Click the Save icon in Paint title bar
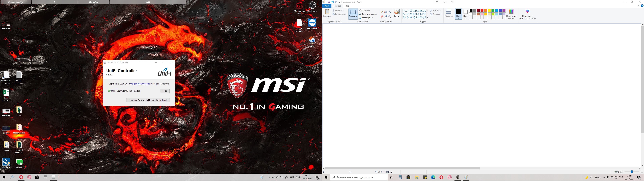Viewport: 644px width, 183px height. coord(329,2)
